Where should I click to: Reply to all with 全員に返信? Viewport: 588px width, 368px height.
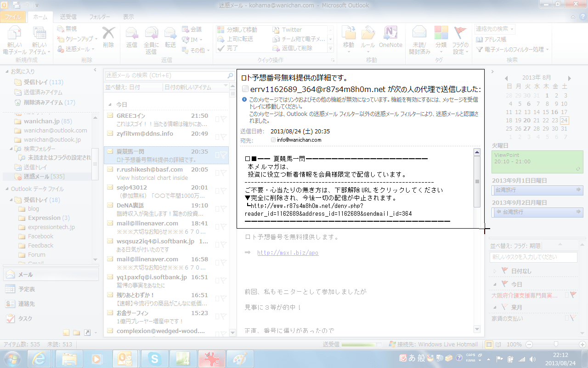click(x=151, y=40)
